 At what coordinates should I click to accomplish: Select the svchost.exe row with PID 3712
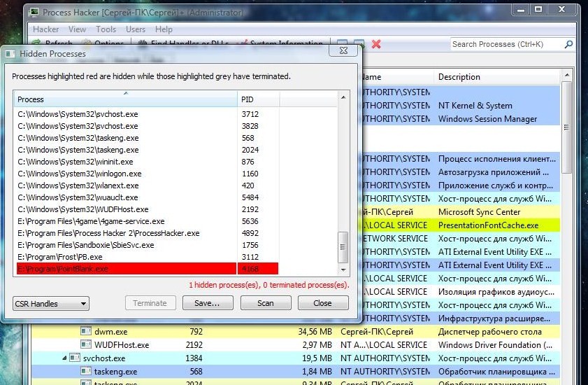(x=148, y=114)
